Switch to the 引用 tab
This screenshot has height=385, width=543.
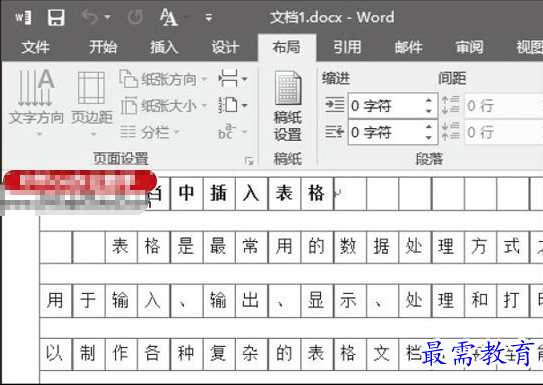click(347, 47)
